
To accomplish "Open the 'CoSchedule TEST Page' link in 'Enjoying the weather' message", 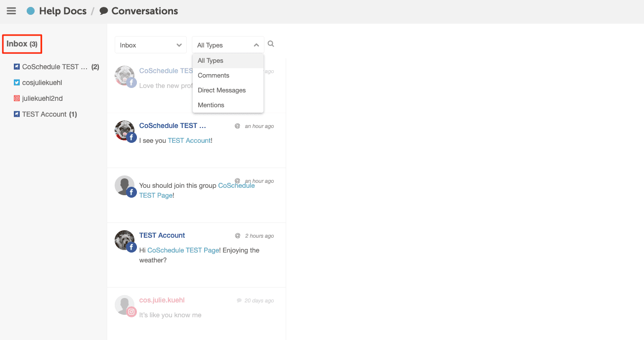I will [183, 251].
